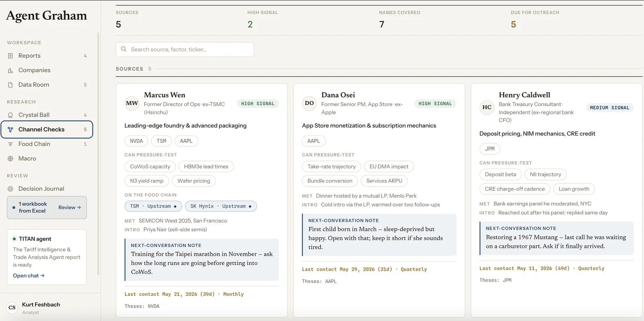The image size is (644, 321).
Task: Select CRE charge-off cadence chip
Action: (515, 189)
